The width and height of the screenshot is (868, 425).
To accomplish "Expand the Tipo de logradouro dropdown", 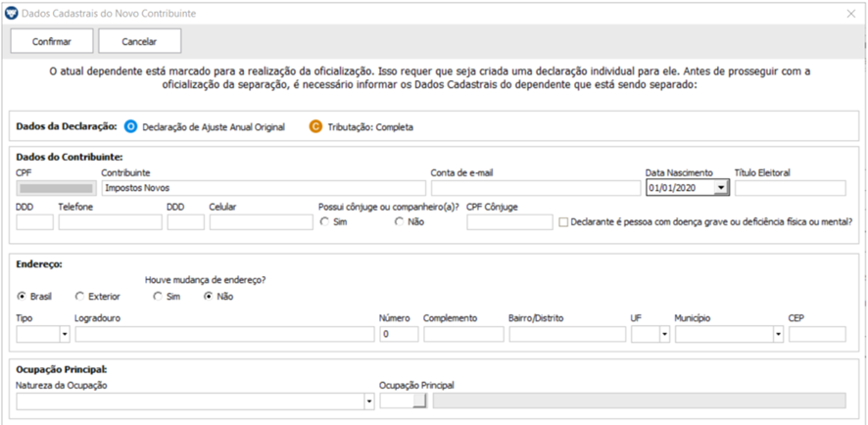I will (65, 334).
